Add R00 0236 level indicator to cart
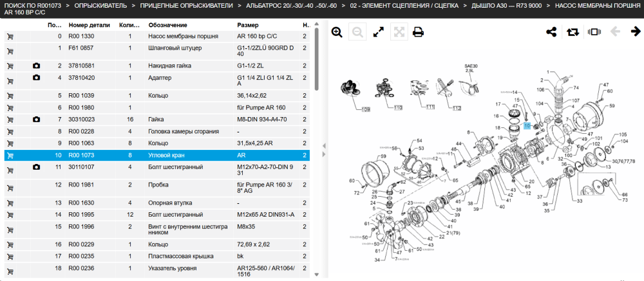The height and width of the screenshot is (281, 644). pos(10,271)
